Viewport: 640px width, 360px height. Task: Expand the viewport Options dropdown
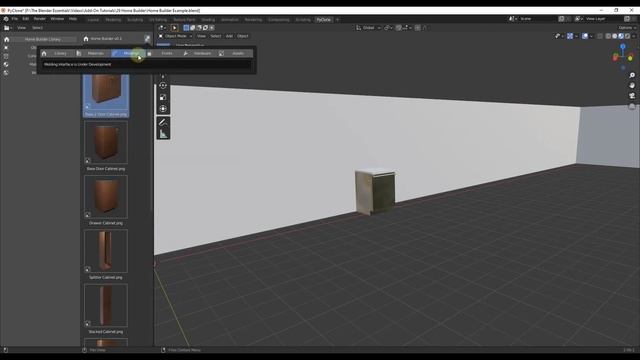627,28
